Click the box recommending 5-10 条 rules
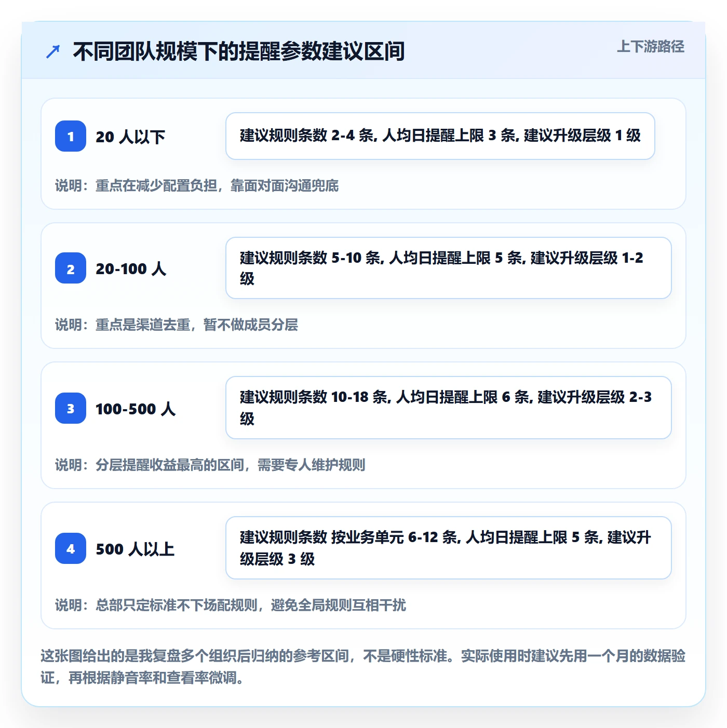The width and height of the screenshot is (727, 728). pos(449,268)
